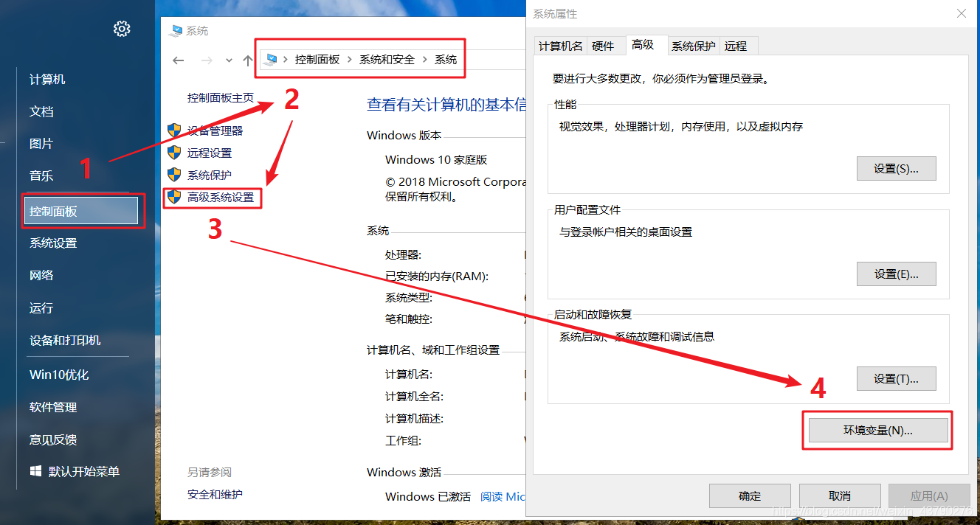
Task: Click the settings gear in the sidebar
Action: [121, 29]
